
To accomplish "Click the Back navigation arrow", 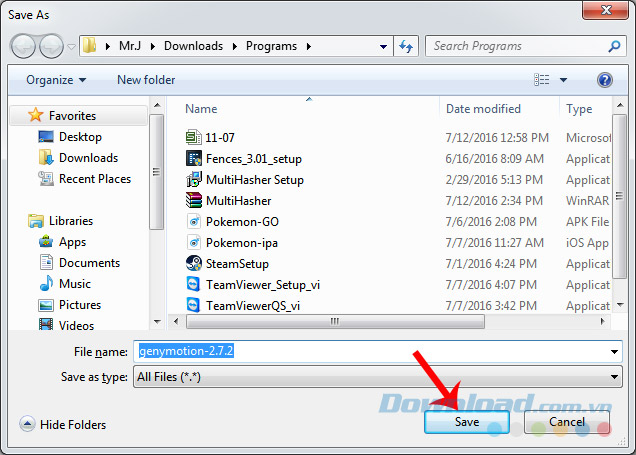I will (23, 46).
